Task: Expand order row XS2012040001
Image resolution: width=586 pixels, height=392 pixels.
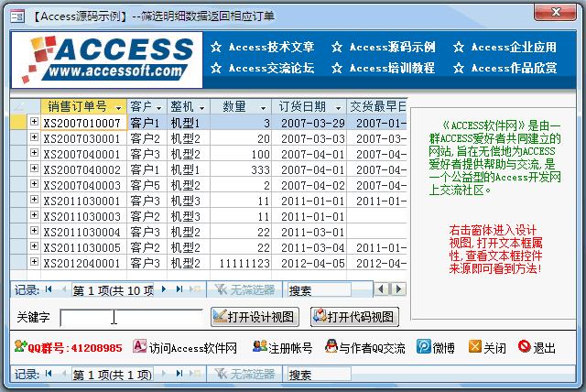Action: 34,262
